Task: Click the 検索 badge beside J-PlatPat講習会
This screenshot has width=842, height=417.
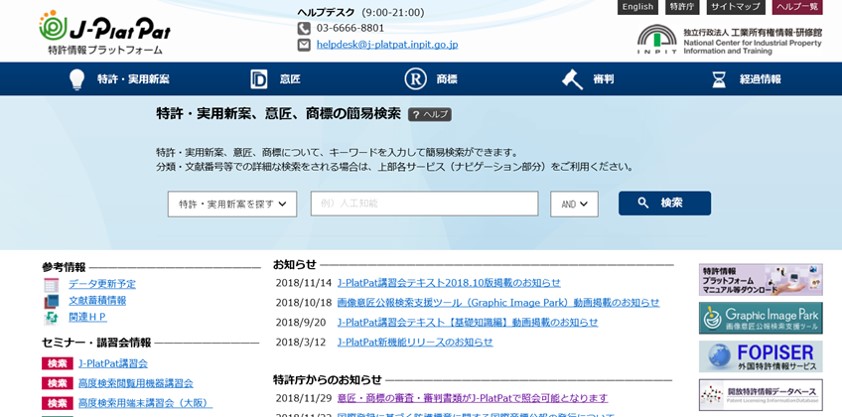Action: 57,364
